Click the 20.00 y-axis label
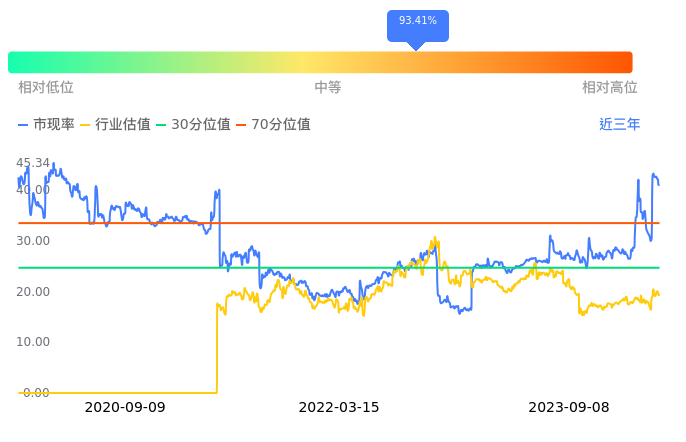The height and width of the screenshot is (442, 686). 33,292
